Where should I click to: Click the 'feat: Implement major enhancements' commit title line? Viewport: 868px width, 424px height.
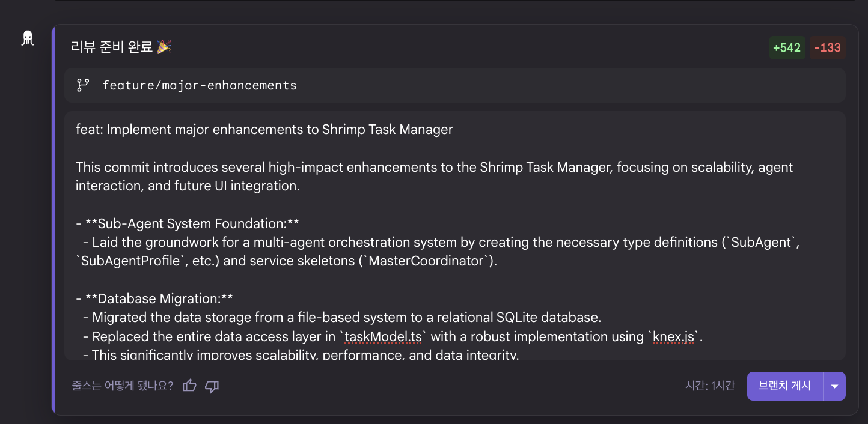(264, 129)
